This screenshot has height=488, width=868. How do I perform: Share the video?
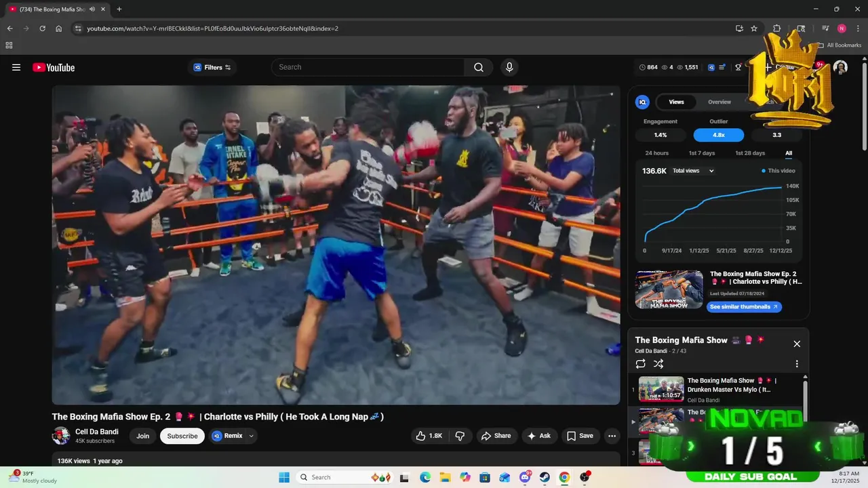click(x=496, y=436)
